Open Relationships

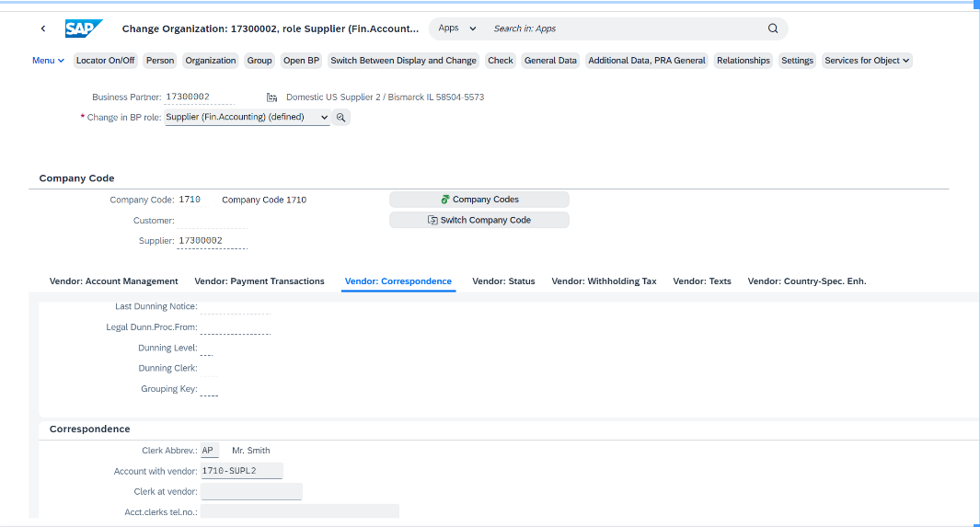pos(744,61)
